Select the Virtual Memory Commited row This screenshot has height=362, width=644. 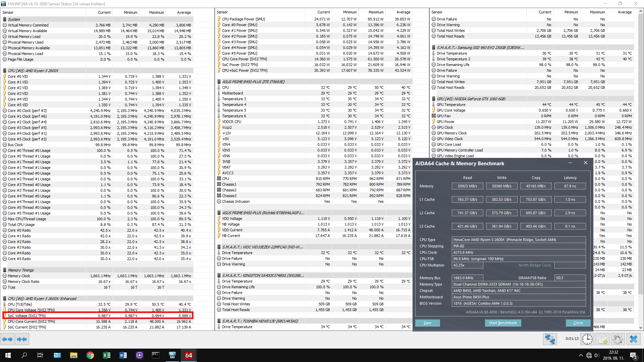(97, 25)
